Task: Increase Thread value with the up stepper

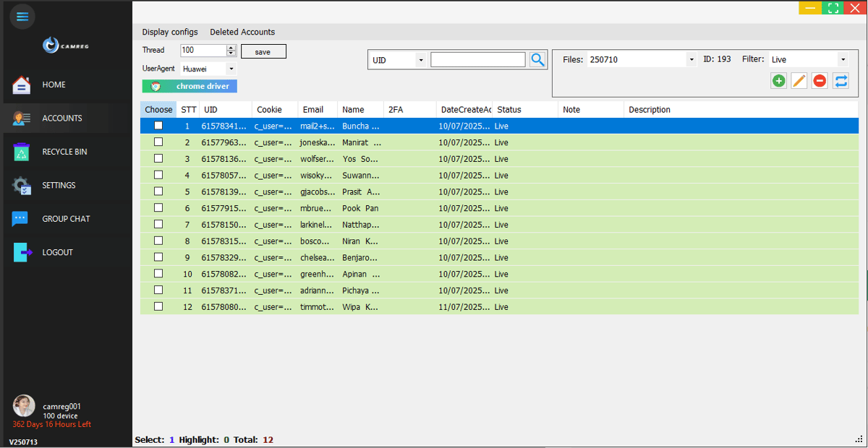Action: coord(230,46)
